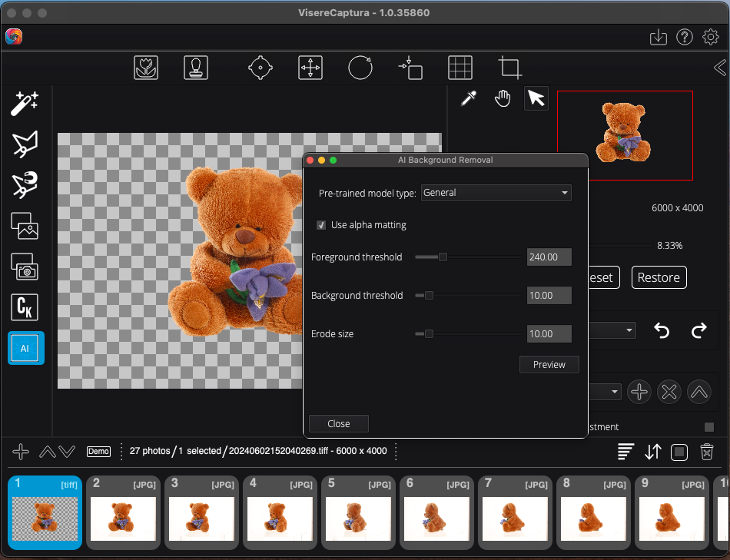This screenshot has height=560, width=730.
Task: Click the AI background removal tool
Action: click(x=25, y=348)
